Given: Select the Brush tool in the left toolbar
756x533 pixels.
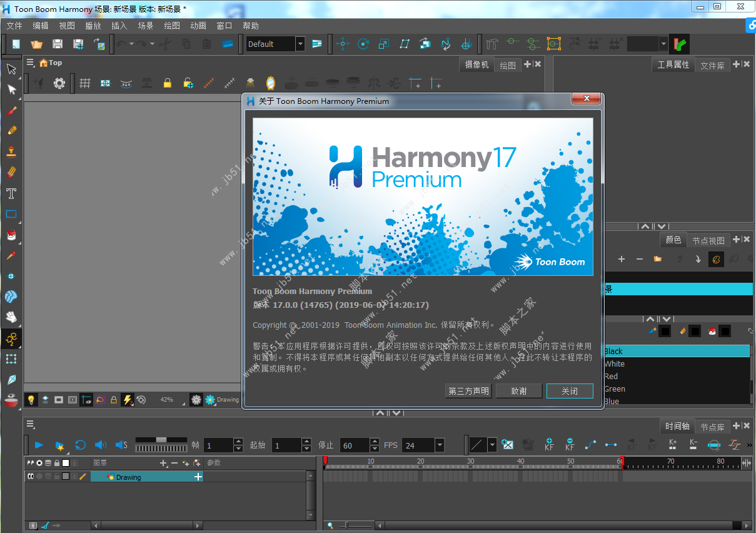Looking at the screenshot, I should pos(11,111).
